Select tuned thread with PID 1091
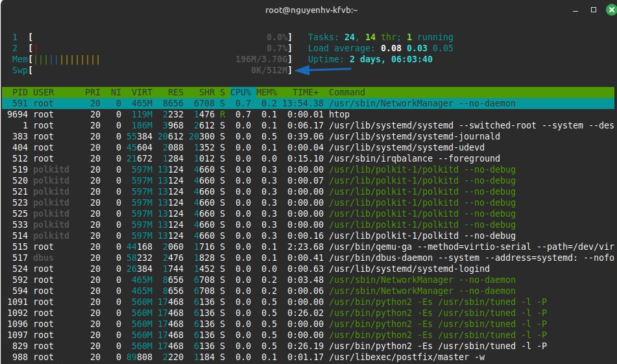 [x=308, y=302]
